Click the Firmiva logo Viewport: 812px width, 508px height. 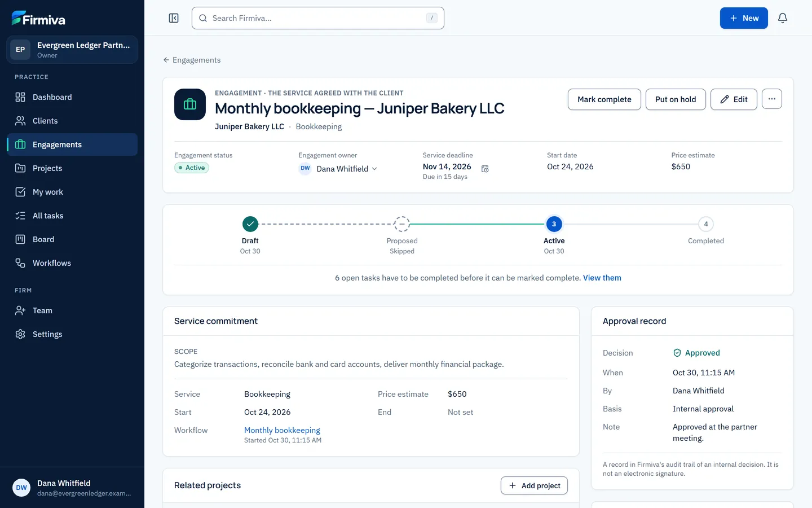coord(38,19)
